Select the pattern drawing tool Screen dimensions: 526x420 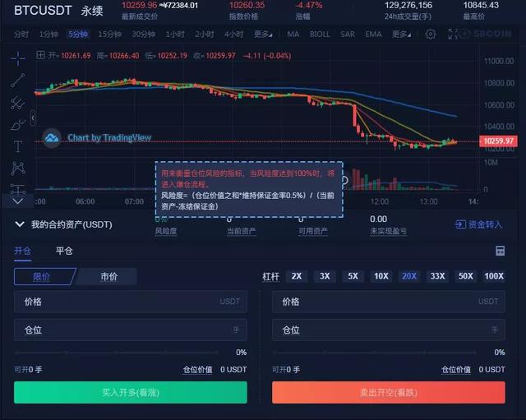[x=18, y=168]
